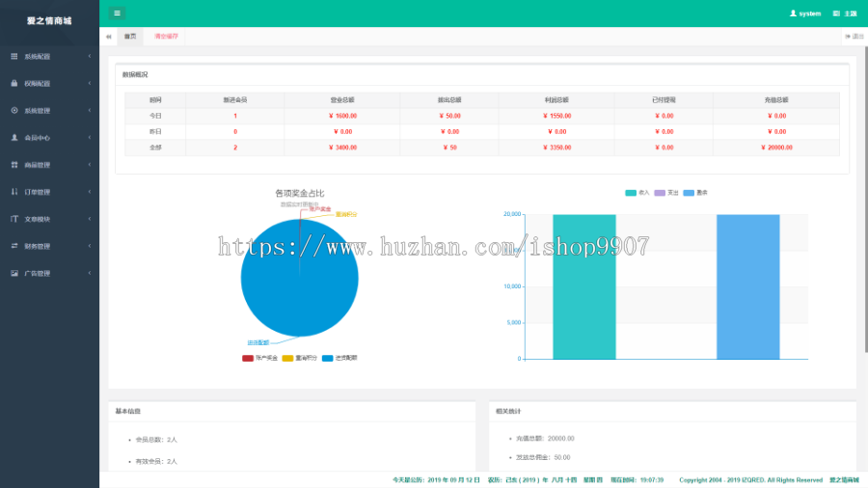
Task: Click the 会员总数：2人 list entry
Action: pos(156,440)
